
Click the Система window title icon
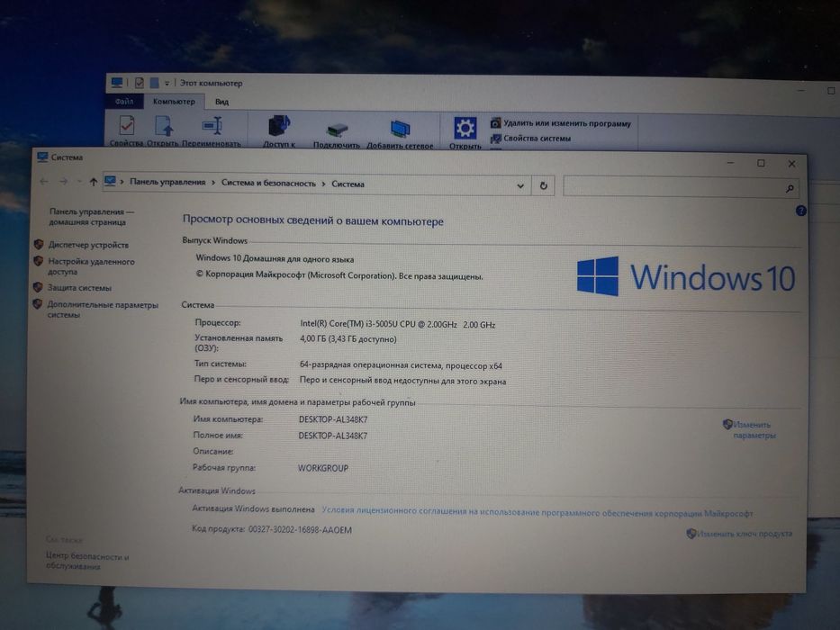point(42,157)
